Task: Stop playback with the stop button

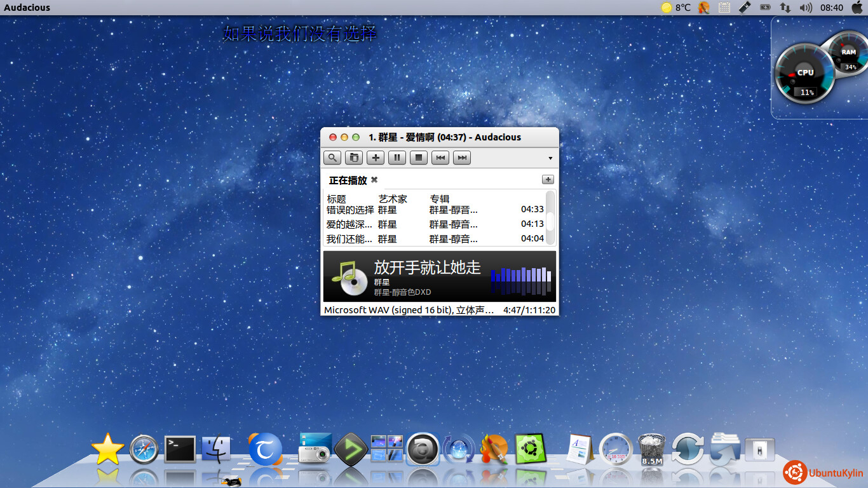Action: (x=419, y=158)
